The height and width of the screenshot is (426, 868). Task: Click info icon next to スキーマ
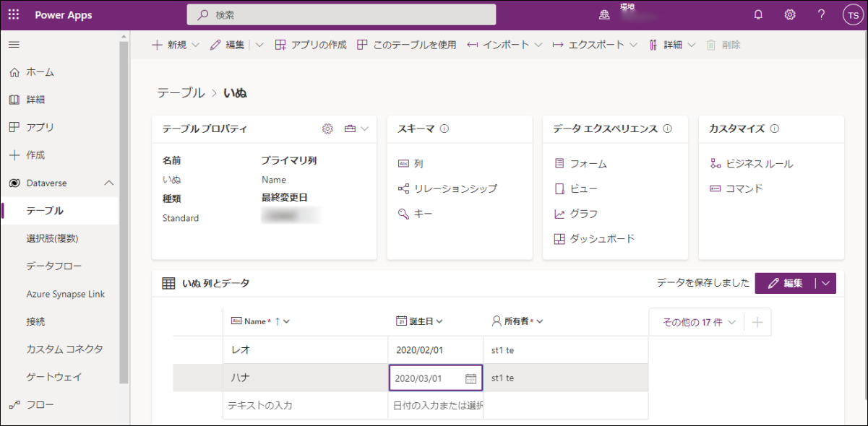point(444,129)
